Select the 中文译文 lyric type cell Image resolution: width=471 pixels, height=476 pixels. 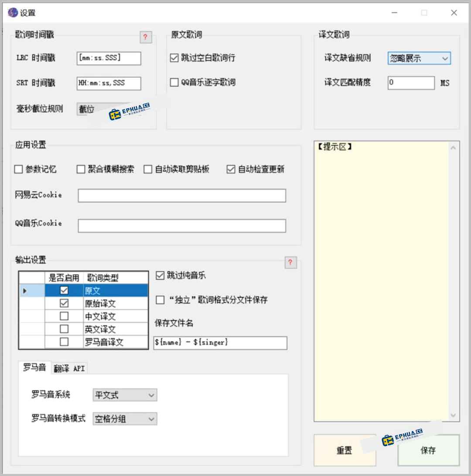coord(116,316)
